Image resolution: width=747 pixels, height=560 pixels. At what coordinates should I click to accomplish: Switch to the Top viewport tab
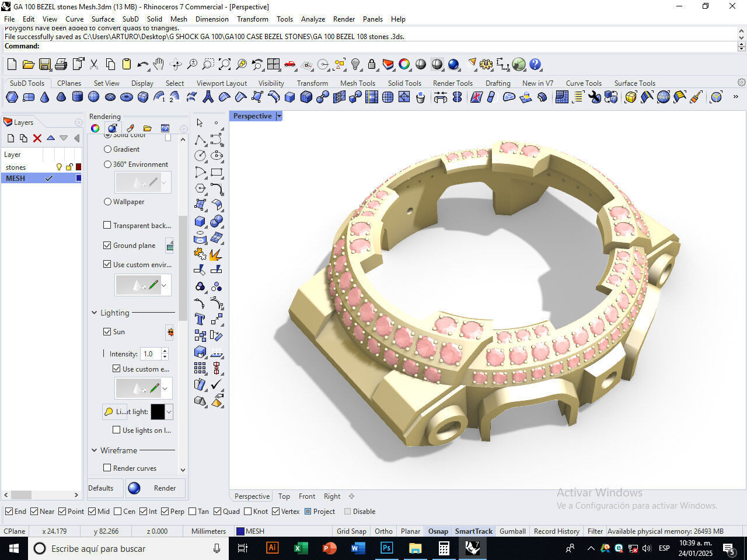coord(284,496)
